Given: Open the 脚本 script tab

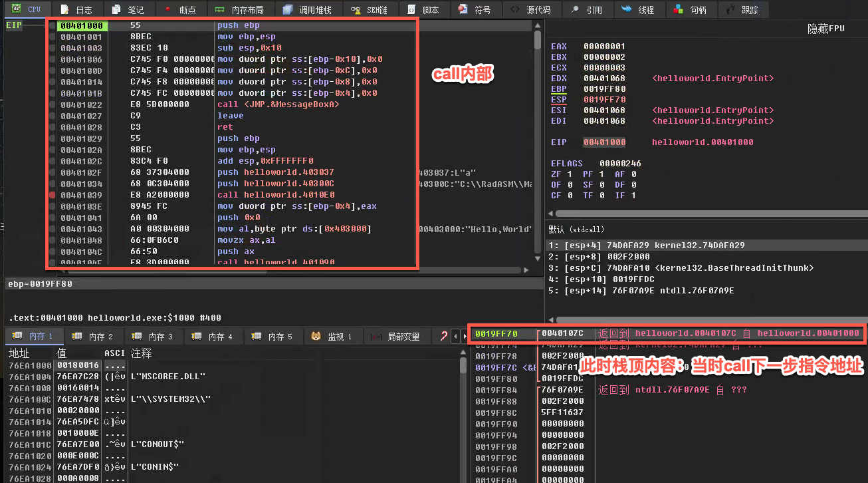Looking at the screenshot, I should [423, 9].
